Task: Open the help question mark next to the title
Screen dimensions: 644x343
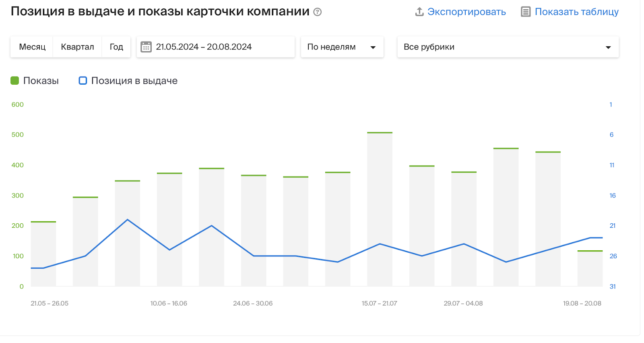Action: 318,12
